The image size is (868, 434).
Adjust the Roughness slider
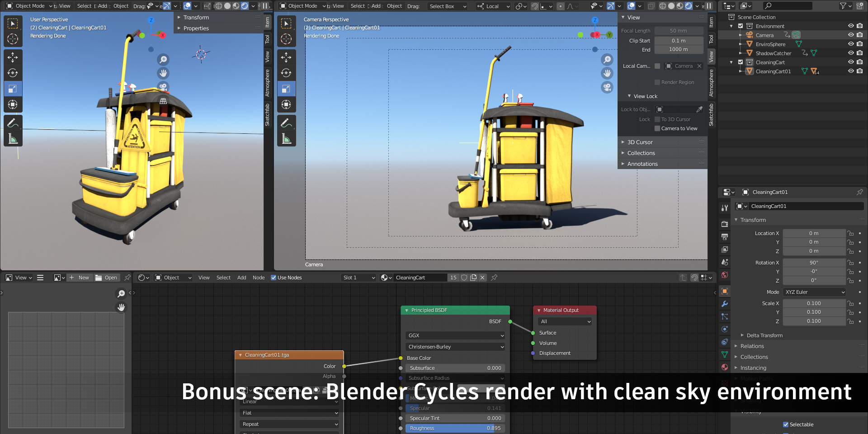(455, 428)
